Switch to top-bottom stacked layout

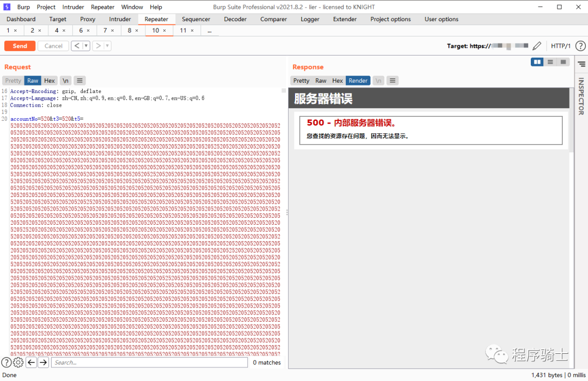pyautogui.click(x=550, y=62)
